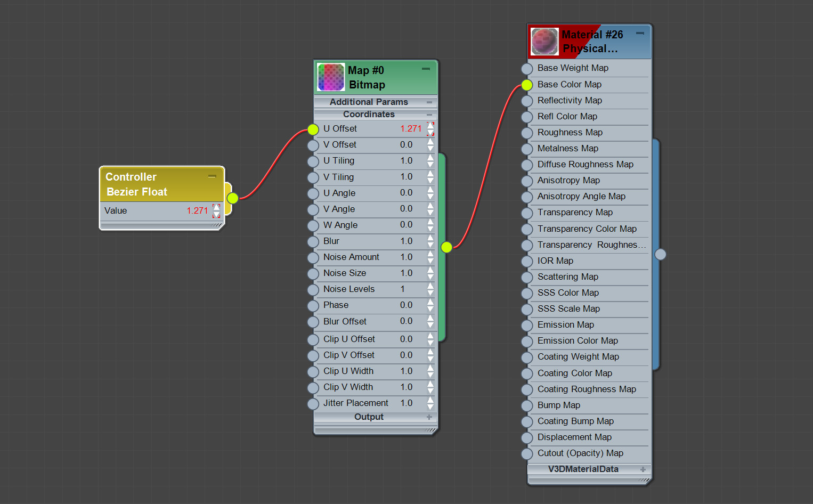The image size is (813, 504).
Task: Click the Metalness Map input socket
Action: [527, 149]
